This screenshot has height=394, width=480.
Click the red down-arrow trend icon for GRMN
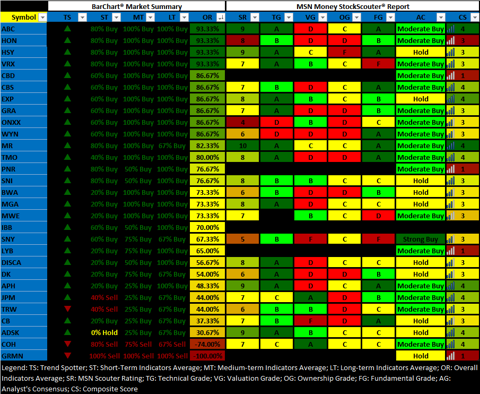tap(68, 356)
